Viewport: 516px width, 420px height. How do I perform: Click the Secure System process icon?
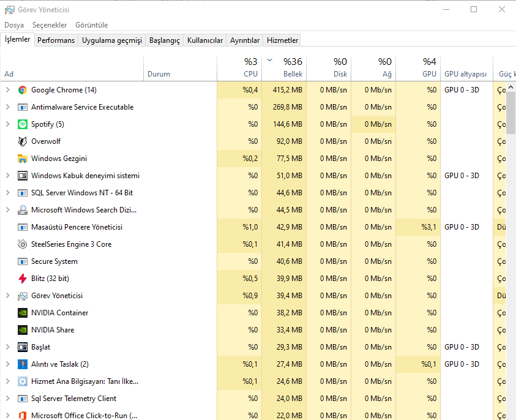23,261
